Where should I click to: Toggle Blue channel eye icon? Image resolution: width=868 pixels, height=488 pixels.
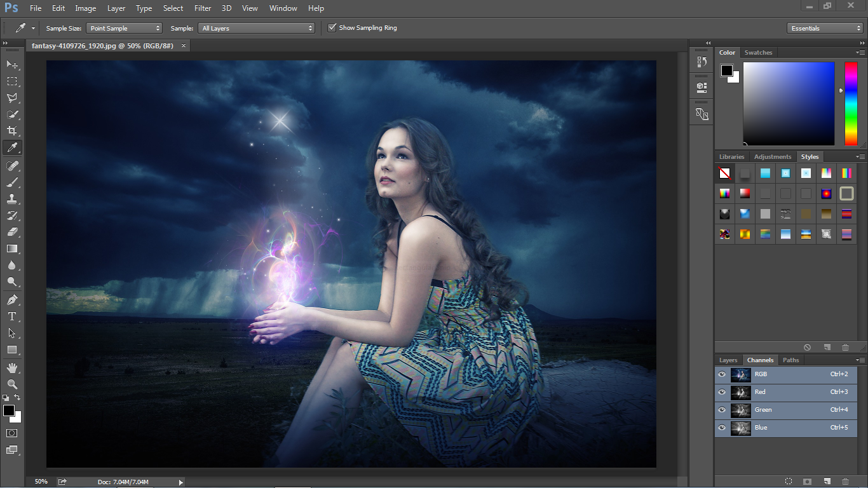coord(722,428)
